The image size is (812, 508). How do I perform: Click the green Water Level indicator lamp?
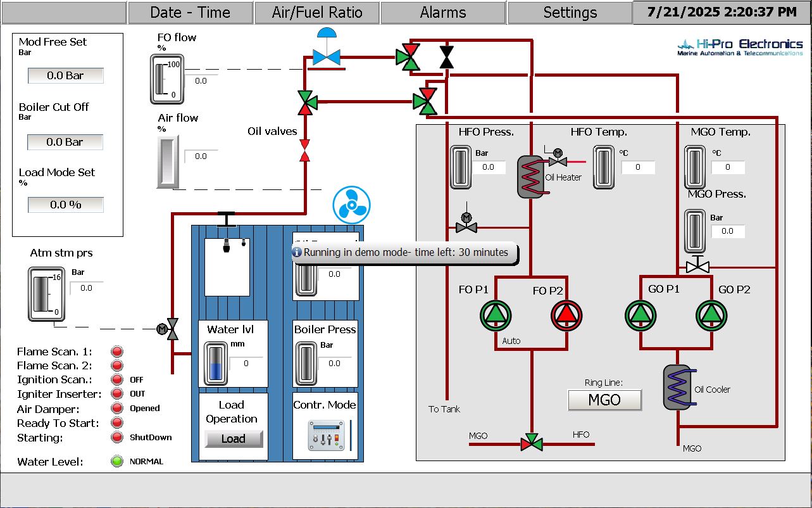[117, 462]
